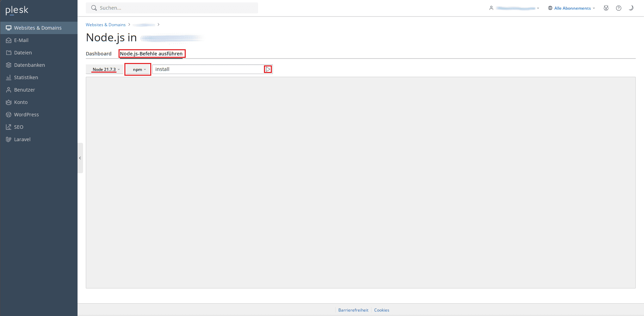Click the Benutzer person icon

click(9, 90)
